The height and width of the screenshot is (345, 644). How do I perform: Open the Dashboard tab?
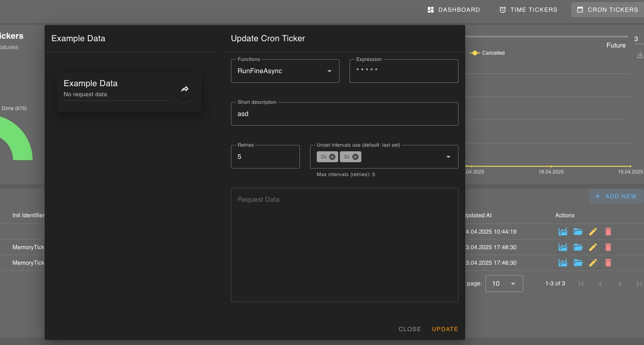point(453,10)
